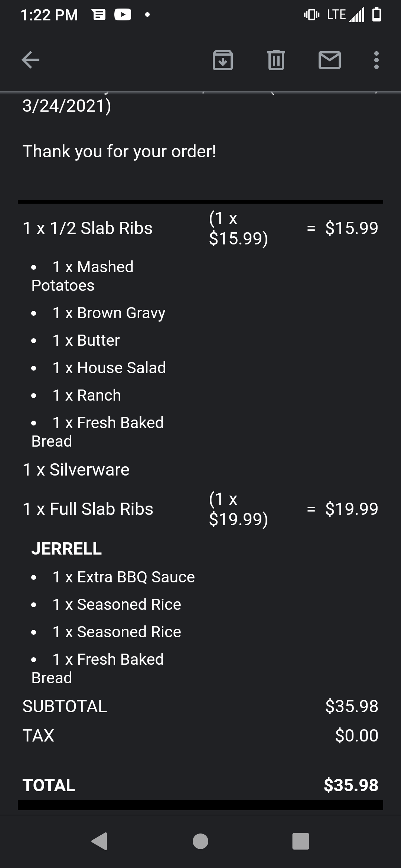Tap the '1 x Silverware' line
Image resolution: width=401 pixels, height=868 pixels.
point(76,470)
